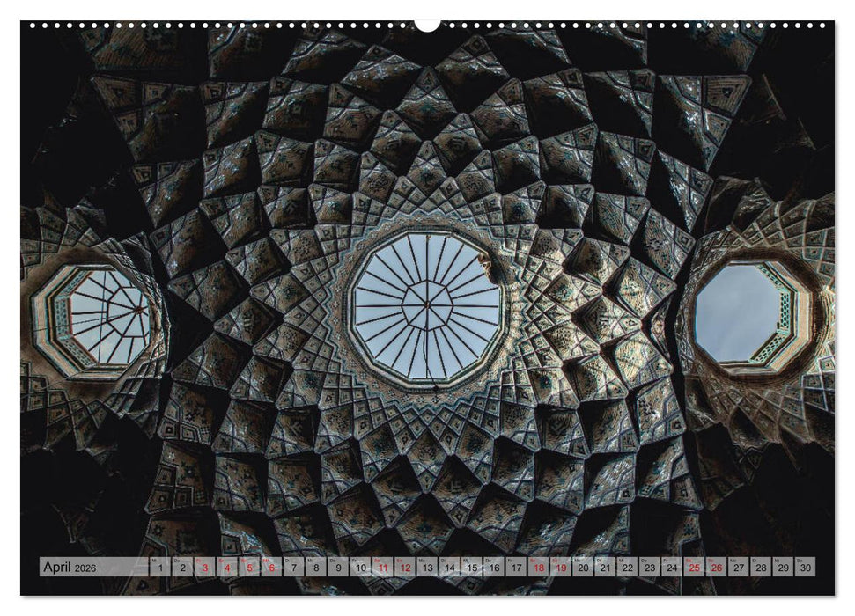
Task: Click red date 25 in calendar
Action: click(694, 568)
